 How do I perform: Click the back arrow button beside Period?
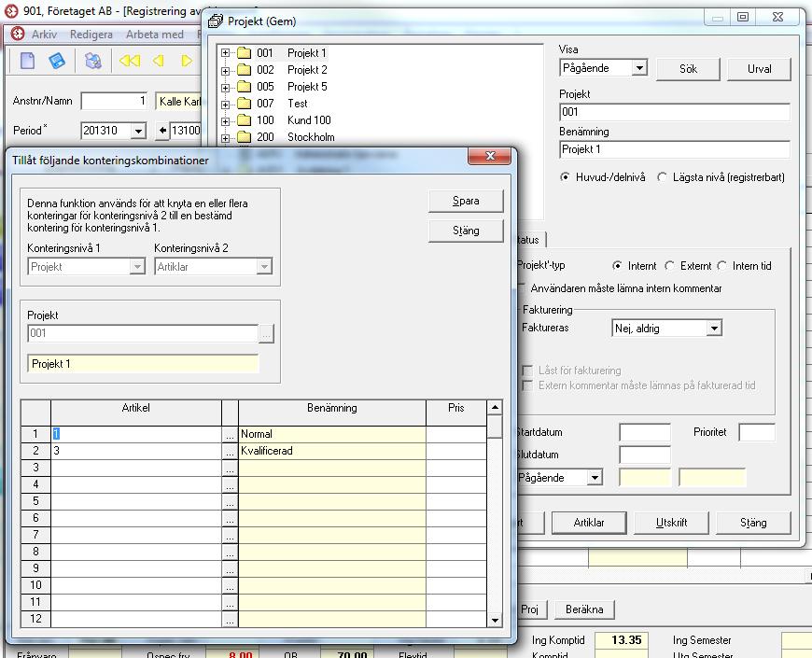pos(162,131)
